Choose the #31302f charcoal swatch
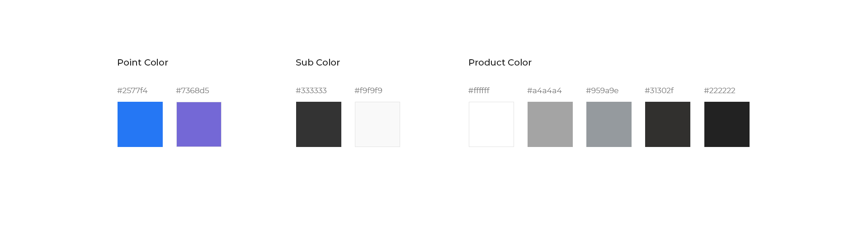The height and width of the screenshot is (251, 868). pos(668,124)
